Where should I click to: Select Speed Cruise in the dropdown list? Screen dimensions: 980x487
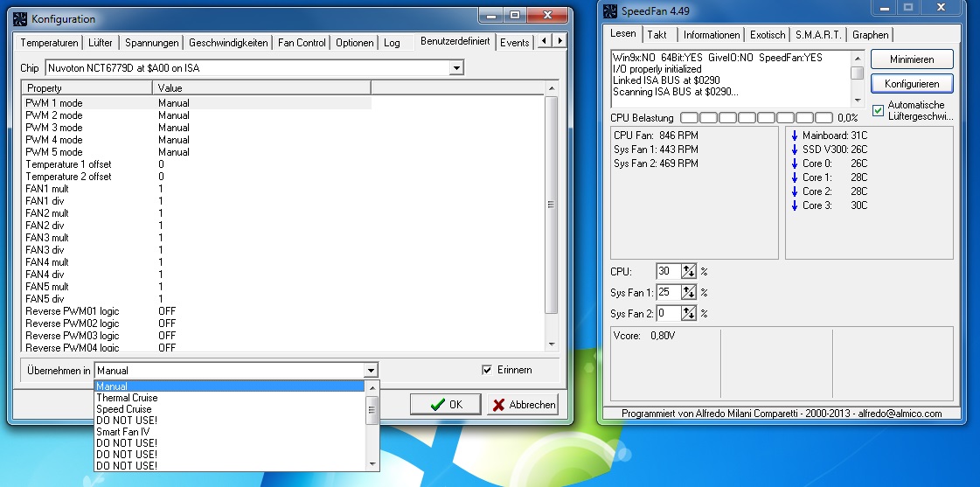229,409
